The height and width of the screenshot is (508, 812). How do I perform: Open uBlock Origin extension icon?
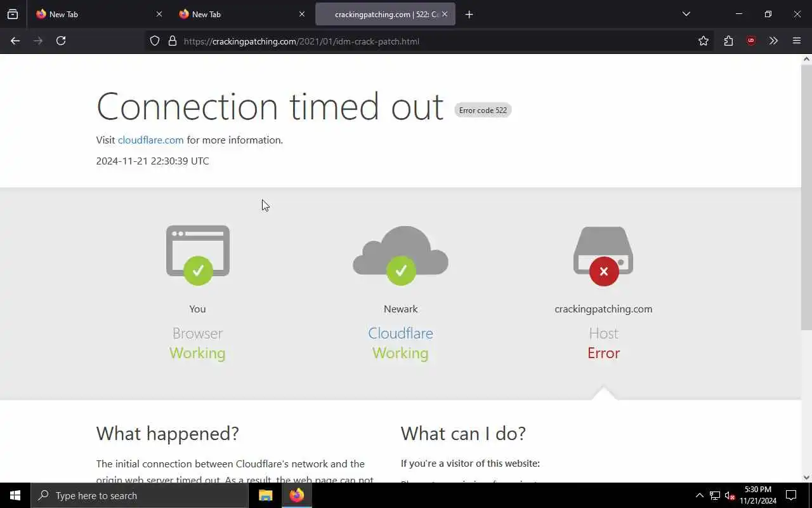click(751, 41)
